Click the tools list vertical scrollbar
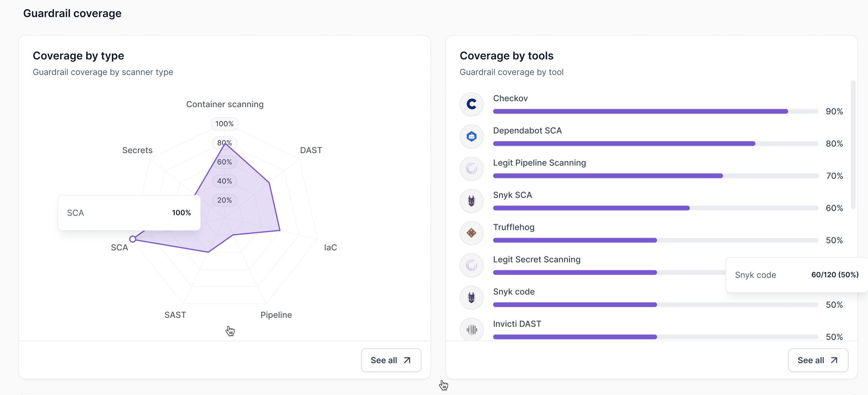Viewport: 868px width, 395px height. (853, 145)
